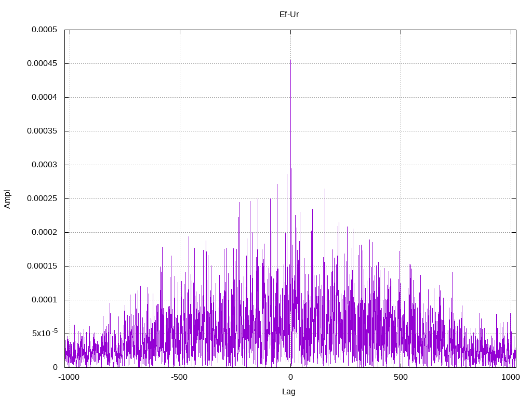Click y-axis tick label 0.0005
Viewport: 532px width, 399px height.
[x=45, y=30]
